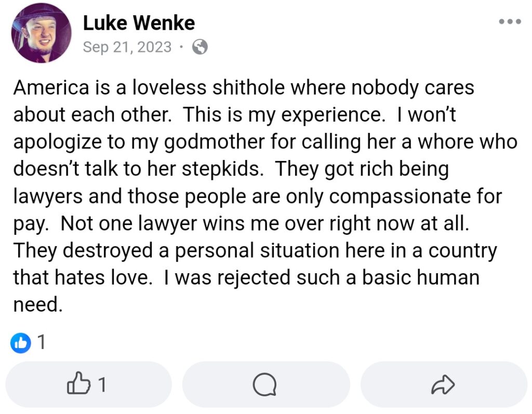Click the blue thumbs-up reaction icon
Screen dimensions: 532x414
[20, 343]
